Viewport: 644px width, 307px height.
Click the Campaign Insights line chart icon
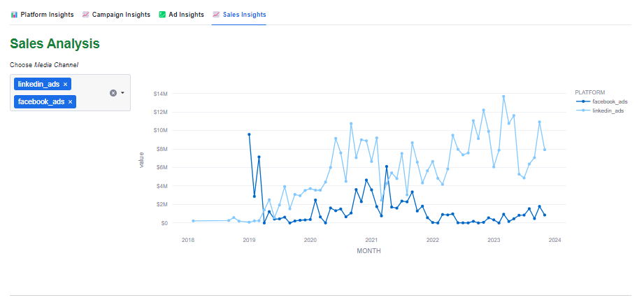click(x=85, y=15)
